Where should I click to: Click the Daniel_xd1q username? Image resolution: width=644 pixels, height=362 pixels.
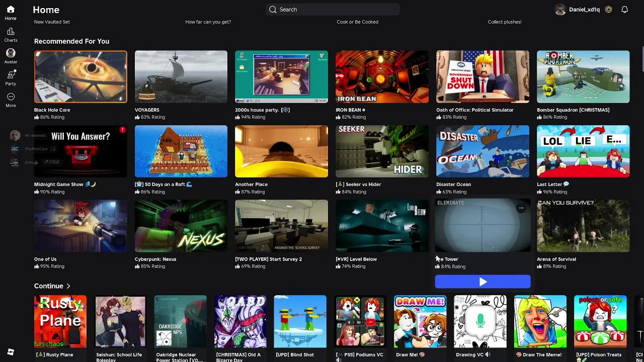[584, 10]
